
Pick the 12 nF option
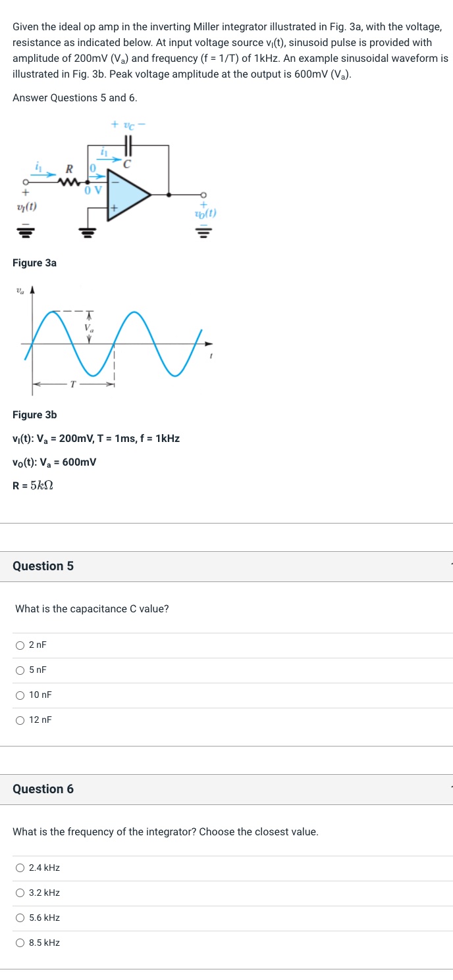(x=21, y=720)
